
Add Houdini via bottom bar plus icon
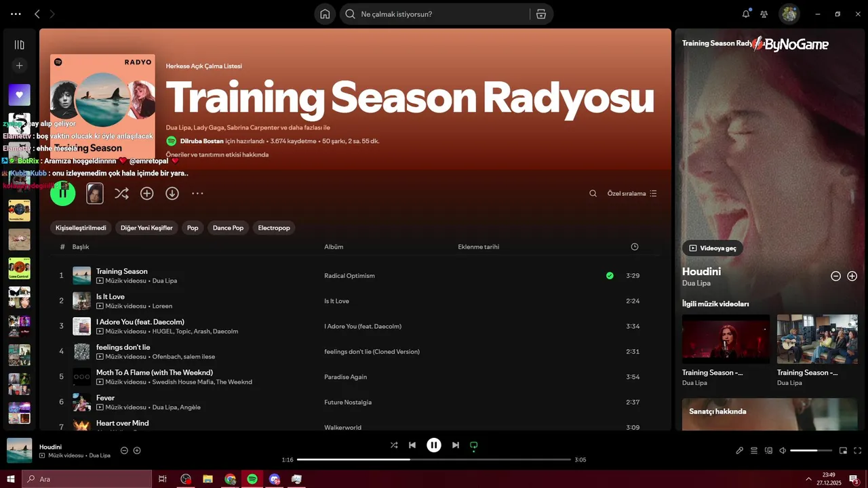pos(137,451)
